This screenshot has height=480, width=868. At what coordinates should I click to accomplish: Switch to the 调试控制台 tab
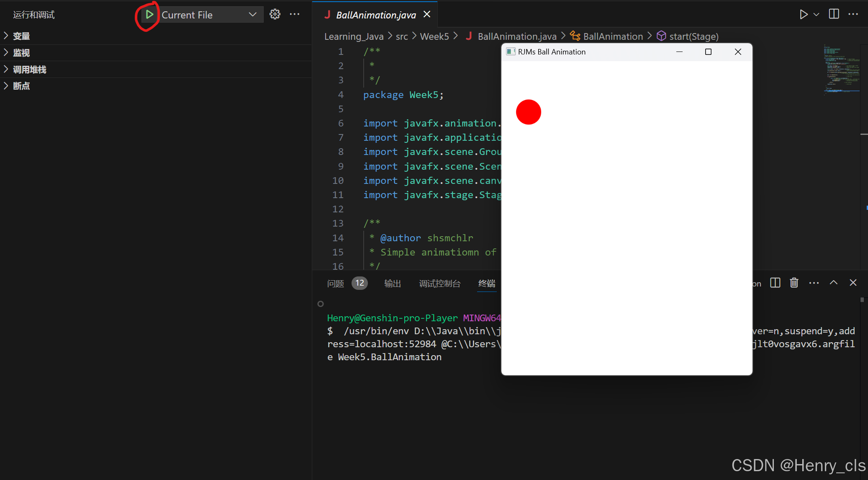tap(439, 284)
